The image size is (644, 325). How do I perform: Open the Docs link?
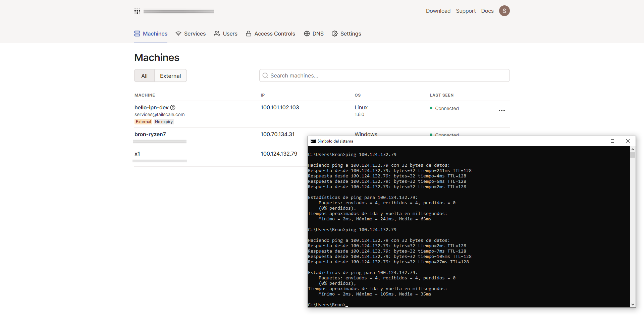(x=487, y=11)
